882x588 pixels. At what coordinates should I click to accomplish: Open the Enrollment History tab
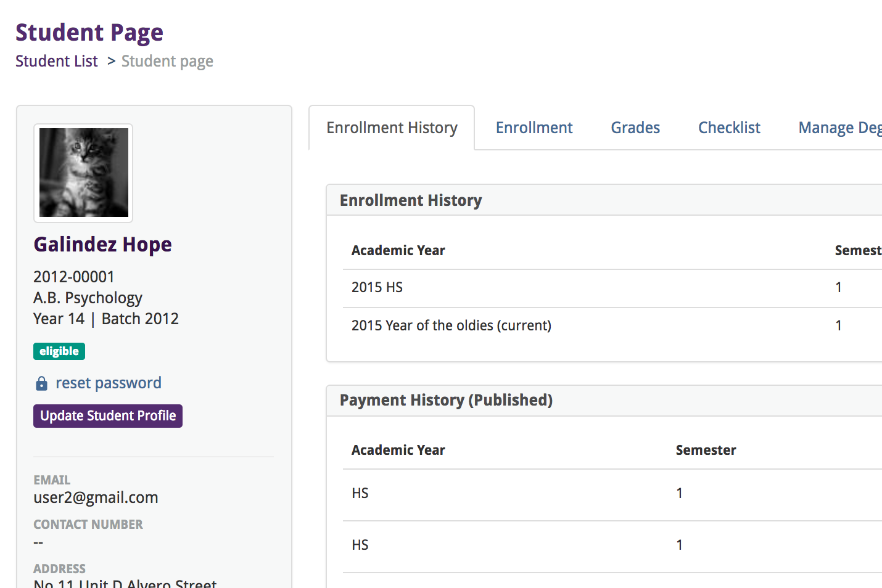coord(392,128)
